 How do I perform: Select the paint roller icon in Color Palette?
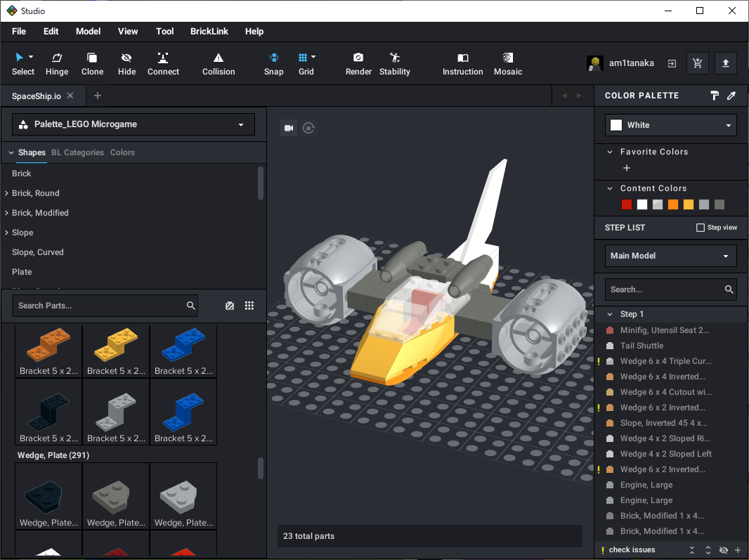(x=715, y=96)
